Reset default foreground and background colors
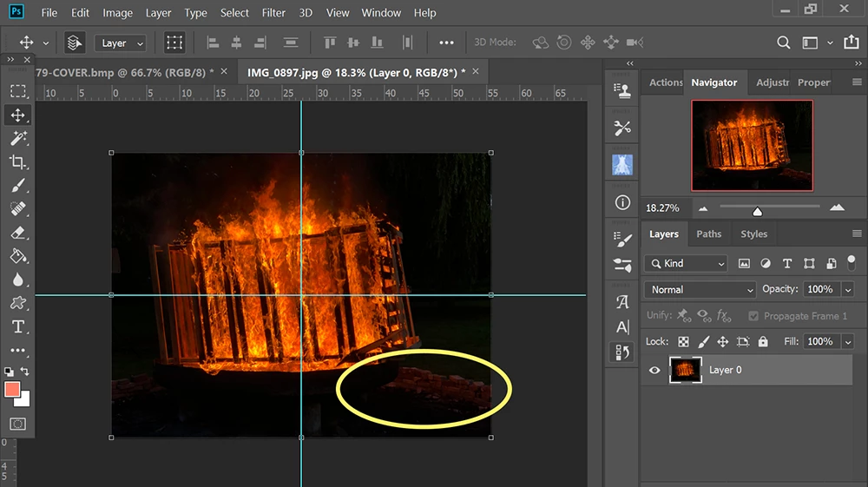 (9, 372)
